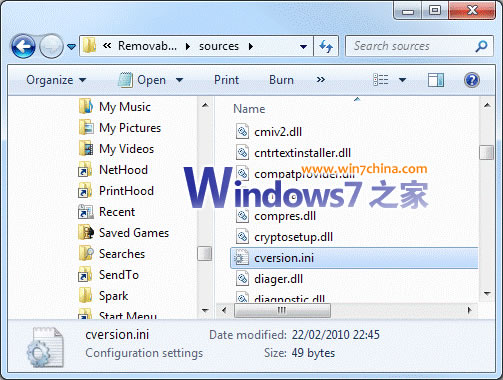Expand the arrow after sources breadcrumb

coord(251,46)
